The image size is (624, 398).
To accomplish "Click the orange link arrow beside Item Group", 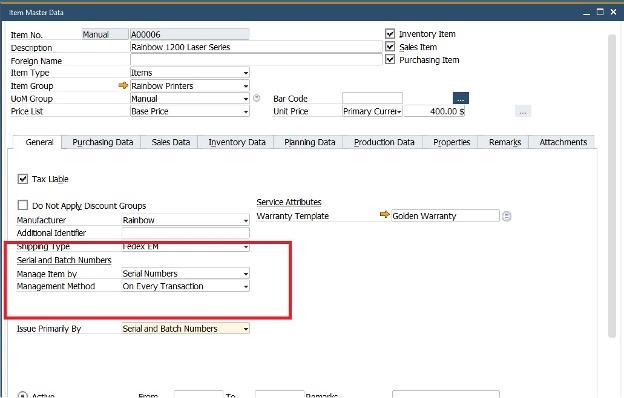I will pyautogui.click(x=123, y=86).
